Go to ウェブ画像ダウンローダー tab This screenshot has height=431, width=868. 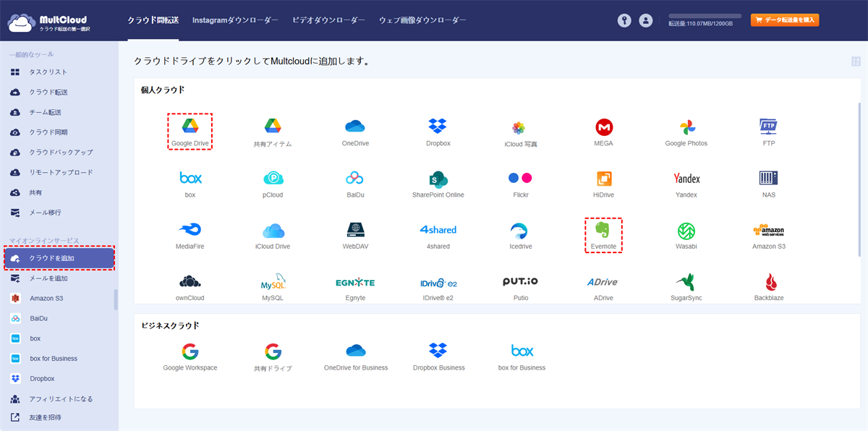click(x=422, y=20)
